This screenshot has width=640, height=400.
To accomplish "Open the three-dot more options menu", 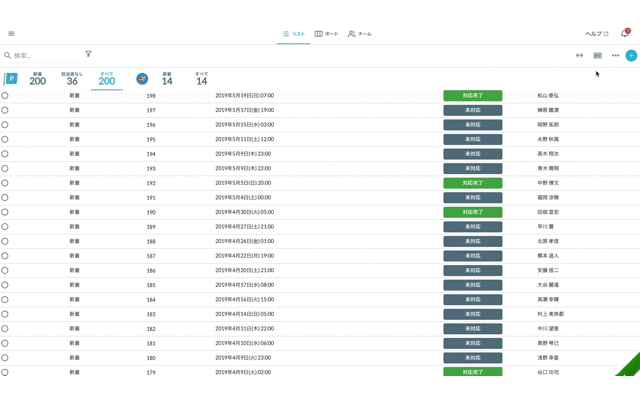I will tap(615, 55).
